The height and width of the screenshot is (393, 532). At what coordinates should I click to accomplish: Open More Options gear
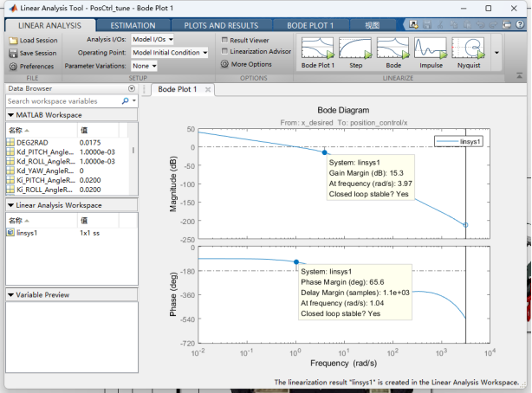point(225,64)
